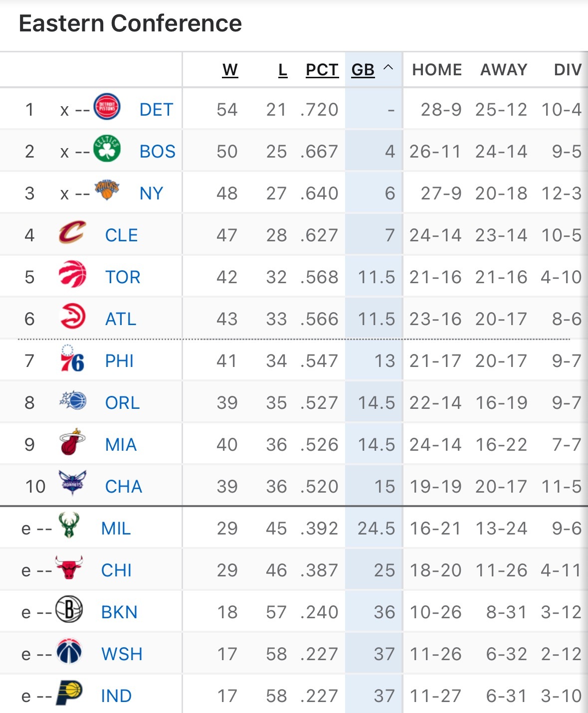The width and height of the screenshot is (588, 713).
Task: Click the Philadelphia 76ers logo
Action: [72, 358]
